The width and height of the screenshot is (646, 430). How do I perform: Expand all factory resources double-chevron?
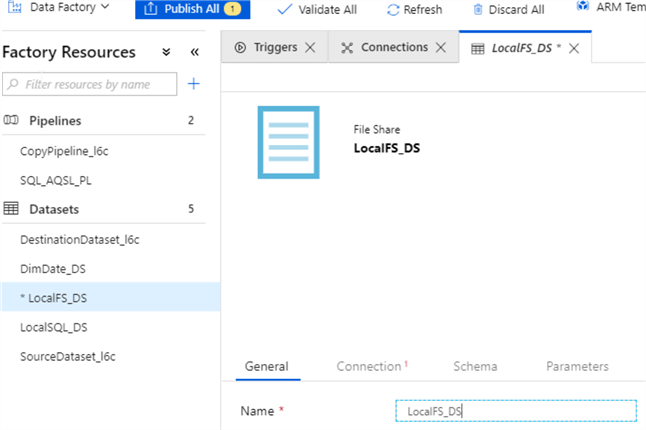(x=166, y=52)
